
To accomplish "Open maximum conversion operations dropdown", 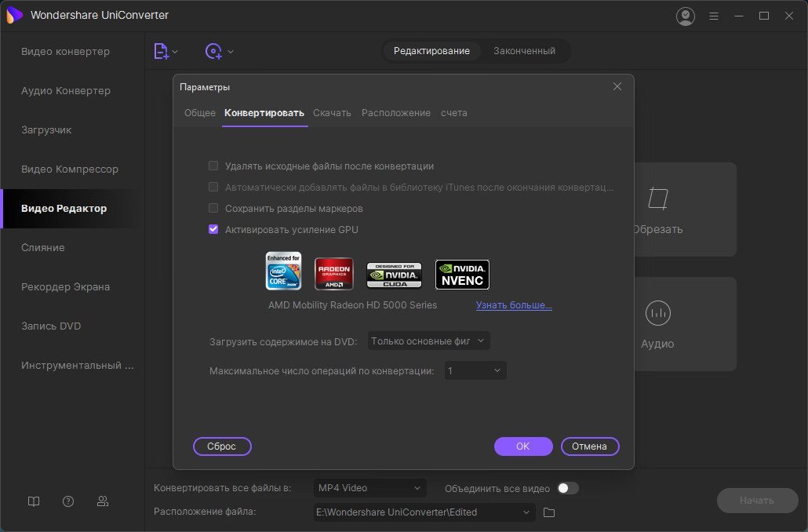I will pyautogui.click(x=475, y=370).
